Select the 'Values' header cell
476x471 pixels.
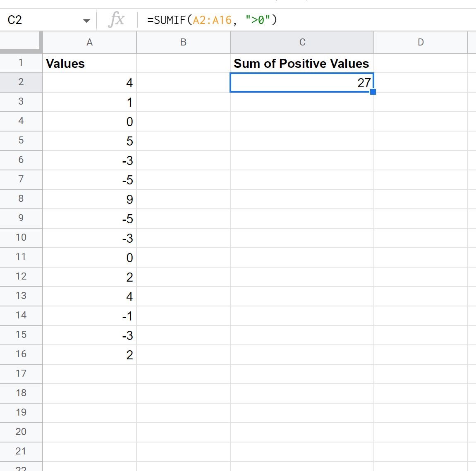coord(90,63)
